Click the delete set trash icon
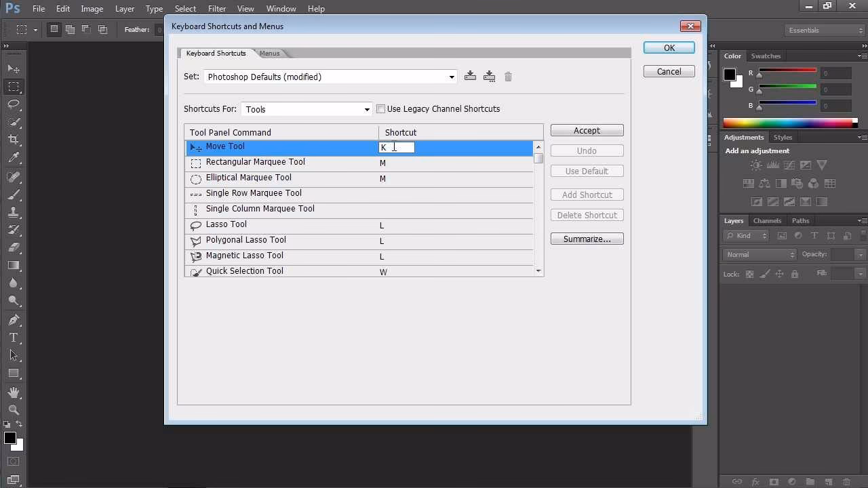Image resolution: width=868 pixels, height=488 pixels. point(508,76)
